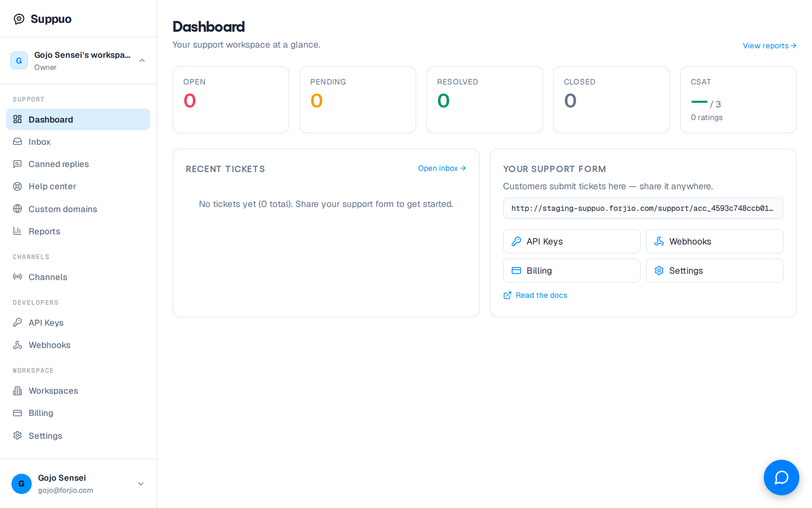Select Channels in the sidebar
Viewport: 812px width, 508px height.
[x=78, y=277]
